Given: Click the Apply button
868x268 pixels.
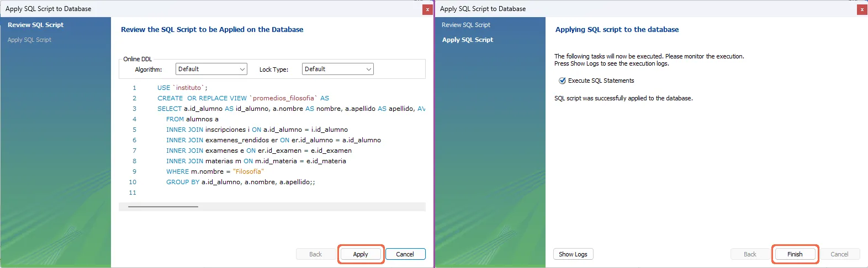Looking at the screenshot, I should tap(361, 254).
